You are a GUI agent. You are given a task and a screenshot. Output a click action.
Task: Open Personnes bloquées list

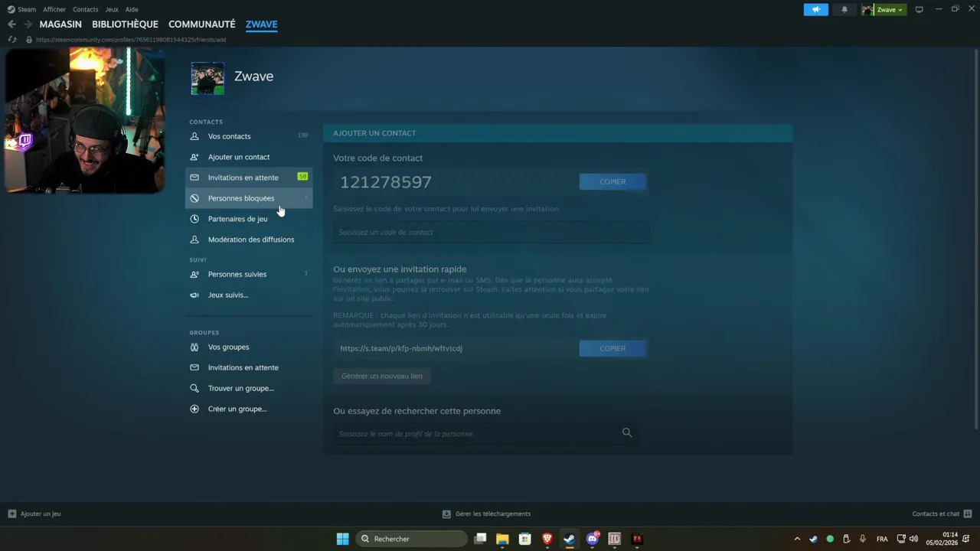(x=249, y=198)
